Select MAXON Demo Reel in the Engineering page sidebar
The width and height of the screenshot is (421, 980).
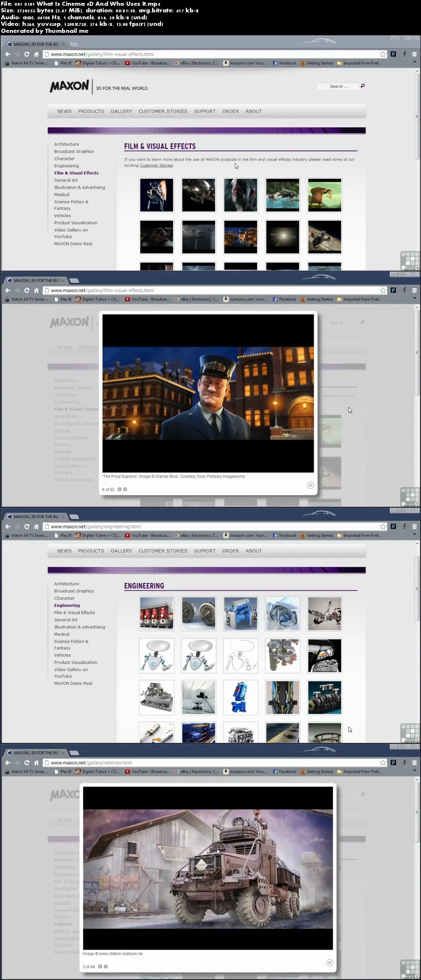click(73, 683)
